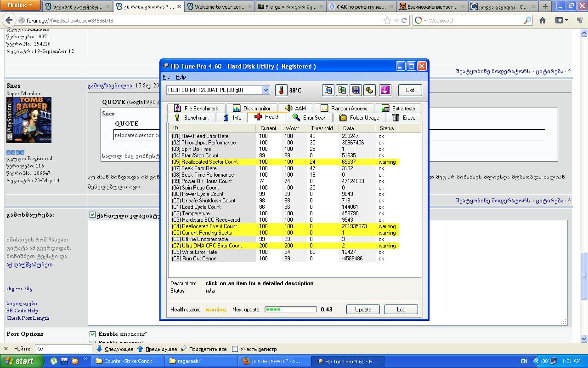588x368 pixels.
Task: Expand the FUJITSU drive selection dropdown
Action: (266, 90)
